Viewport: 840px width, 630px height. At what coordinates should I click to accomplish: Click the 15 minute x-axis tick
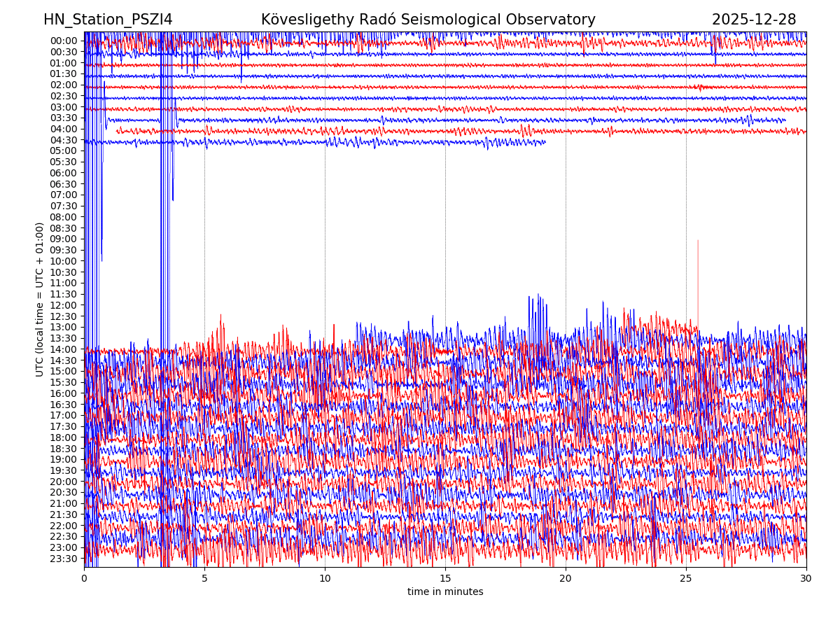(x=445, y=578)
